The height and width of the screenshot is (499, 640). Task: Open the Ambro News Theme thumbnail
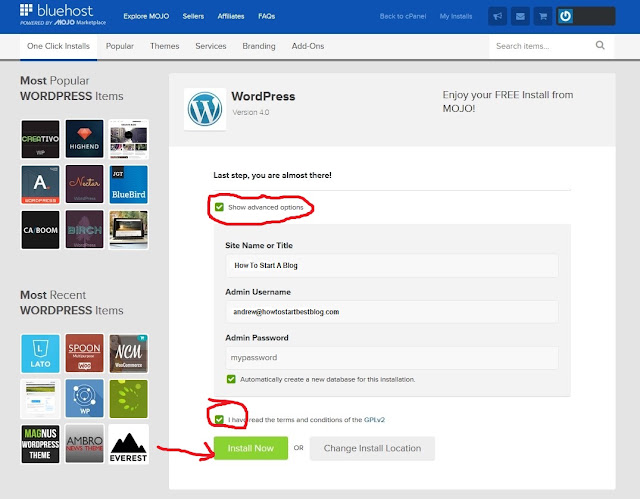(84, 444)
